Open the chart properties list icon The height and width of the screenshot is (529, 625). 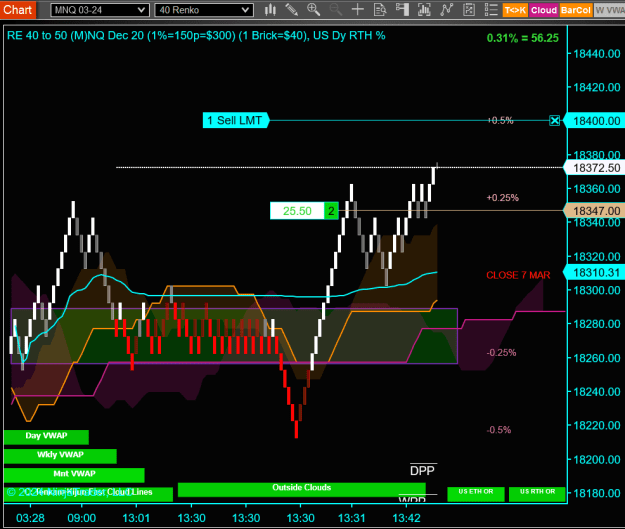[491, 10]
